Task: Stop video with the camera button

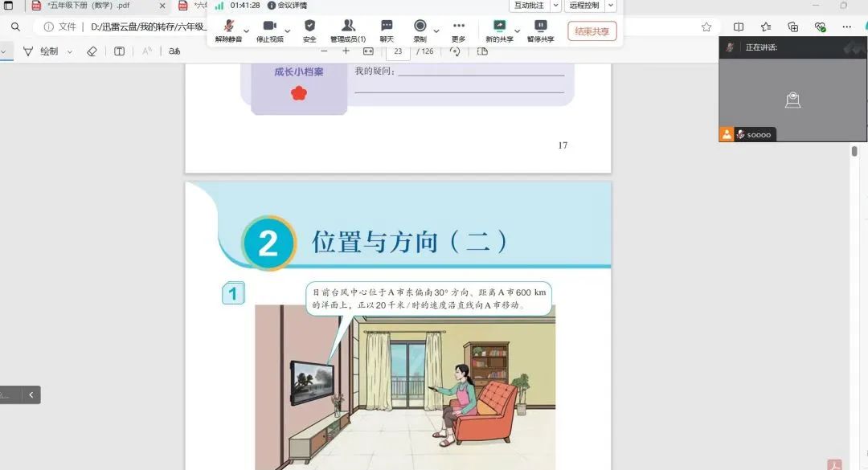Action: click(x=269, y=30)
